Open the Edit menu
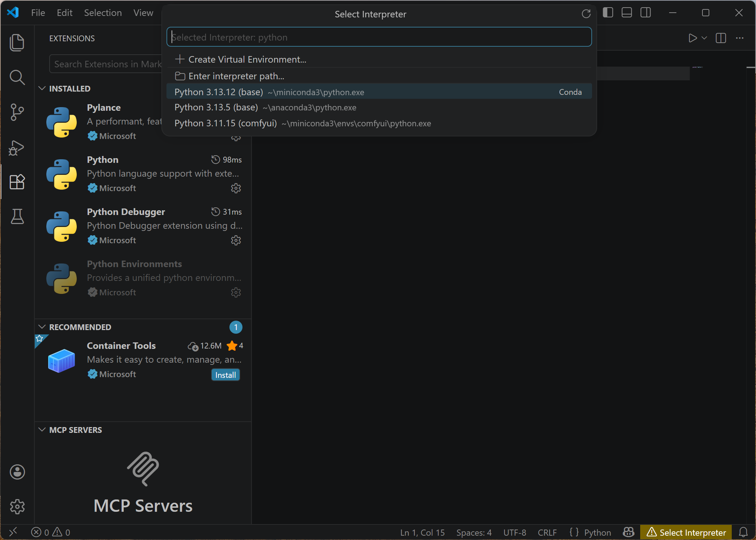This screenshot has height=540, width=756. 64,13
